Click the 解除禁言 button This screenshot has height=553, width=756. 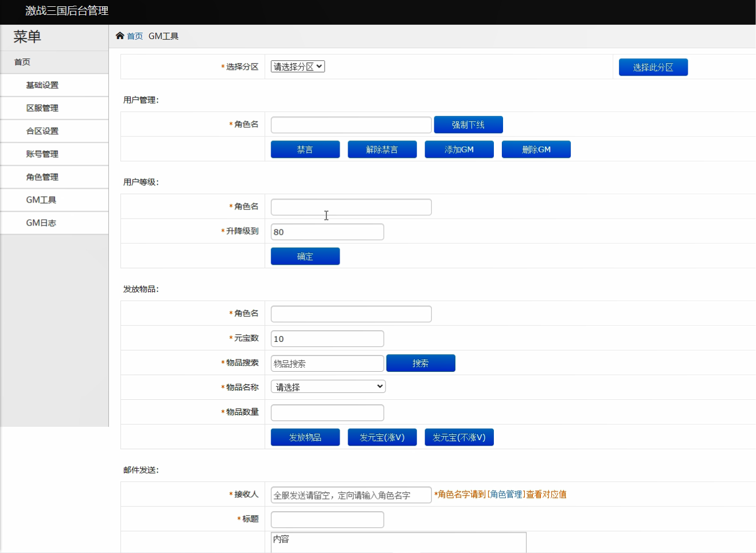point(382,149)
